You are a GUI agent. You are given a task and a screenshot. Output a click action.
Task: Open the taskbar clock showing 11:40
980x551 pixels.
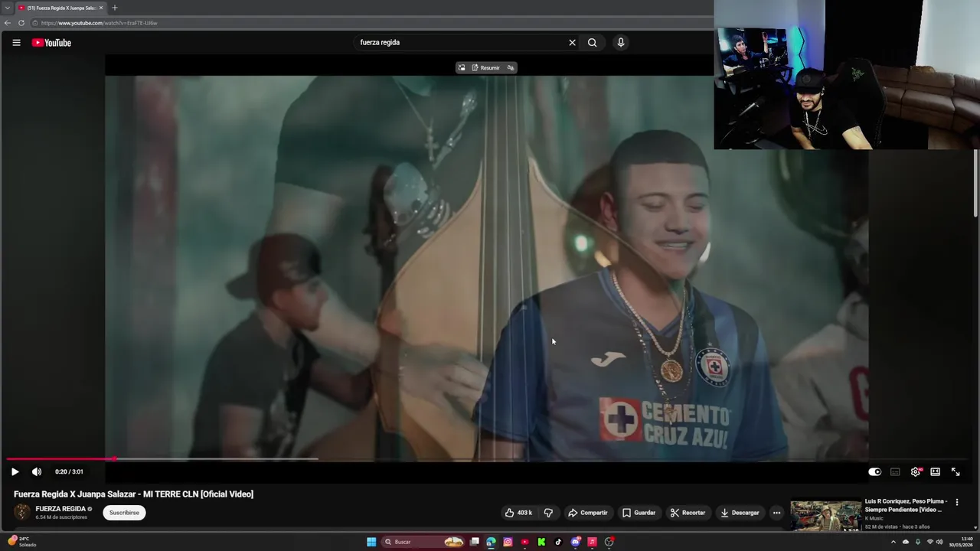click(x=961, y=542)
